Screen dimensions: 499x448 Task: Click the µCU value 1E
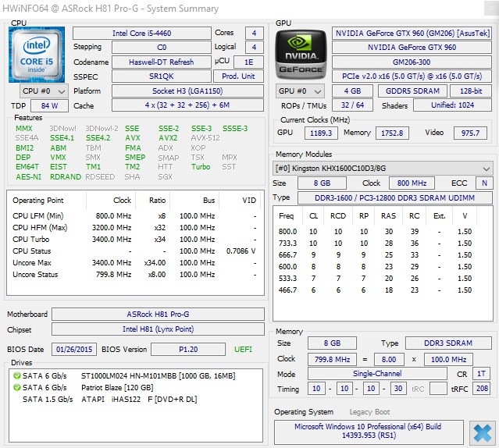[x=248, y=62]
